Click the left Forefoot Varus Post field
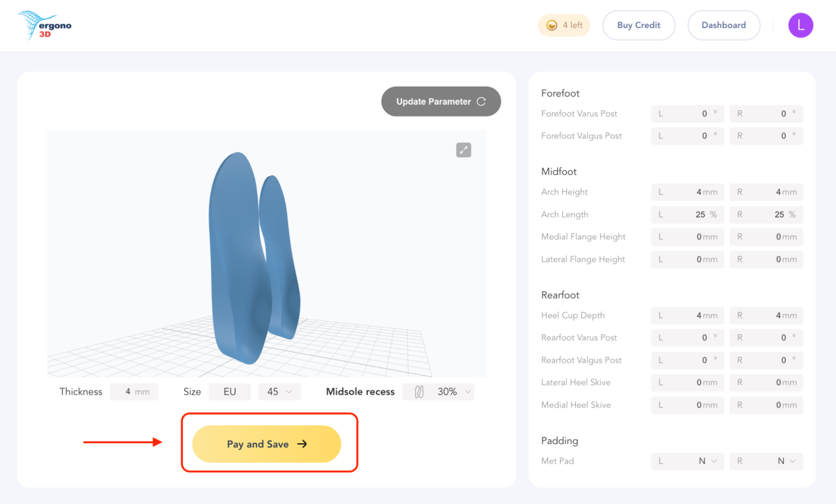The height and width of the screenshot is (504, 836). point(688,113)
